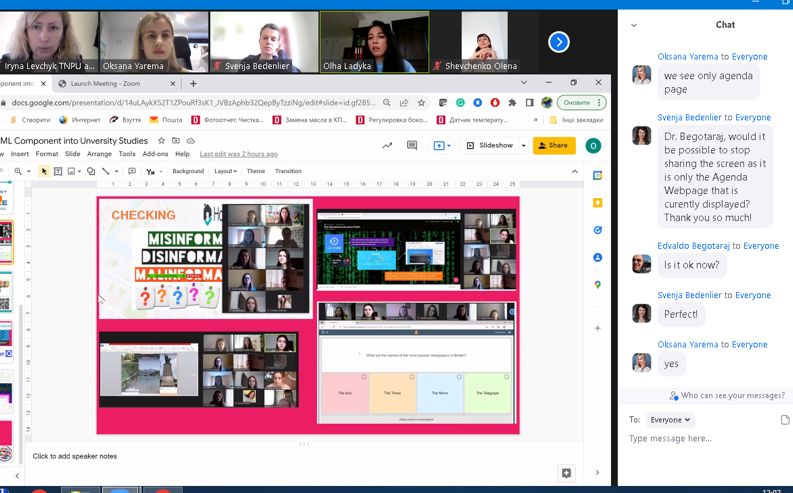Viewport: 793px width, 493px height.
Task: Click the chat file attachment icon
Action: tap(785, 420)
